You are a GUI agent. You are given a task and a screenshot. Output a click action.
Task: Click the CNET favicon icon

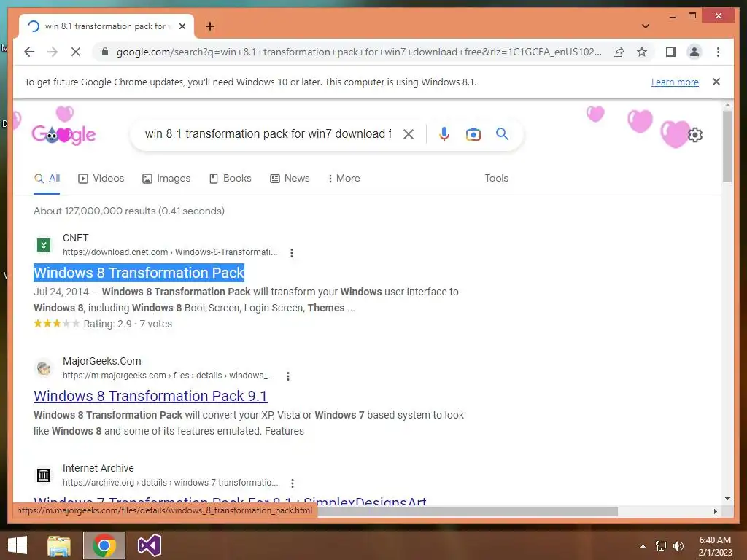coord(44,245)
